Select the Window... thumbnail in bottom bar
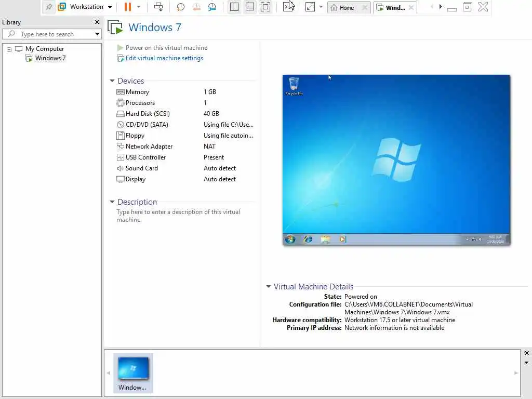 (x=133, y=373)
